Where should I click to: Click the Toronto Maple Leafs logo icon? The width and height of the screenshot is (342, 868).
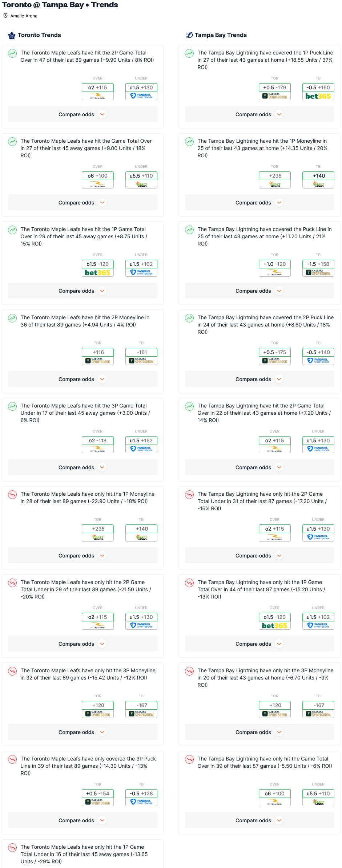[x=12, y=35]
